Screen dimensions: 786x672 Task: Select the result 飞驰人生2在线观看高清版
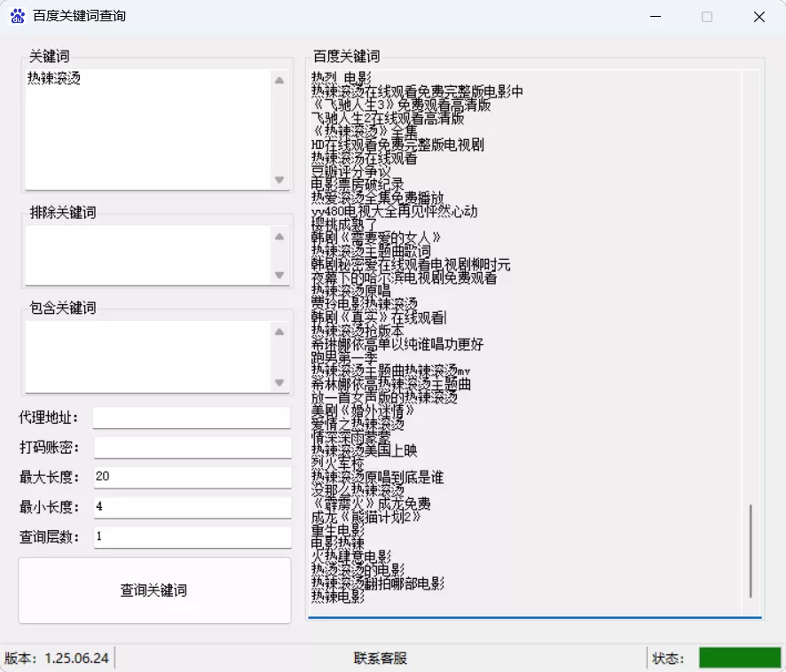(388, 118)
